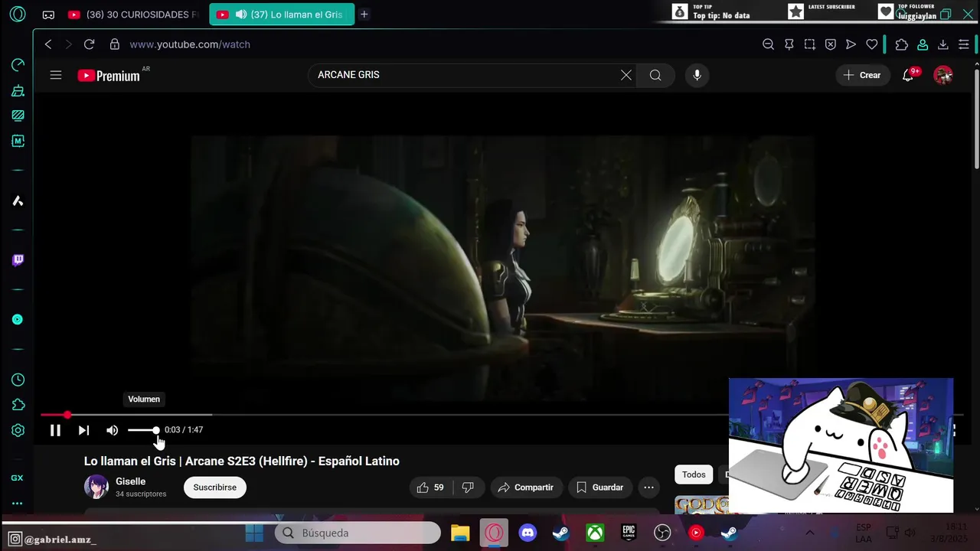Open the GX Corner gamepad icon

tap(48, 15)
